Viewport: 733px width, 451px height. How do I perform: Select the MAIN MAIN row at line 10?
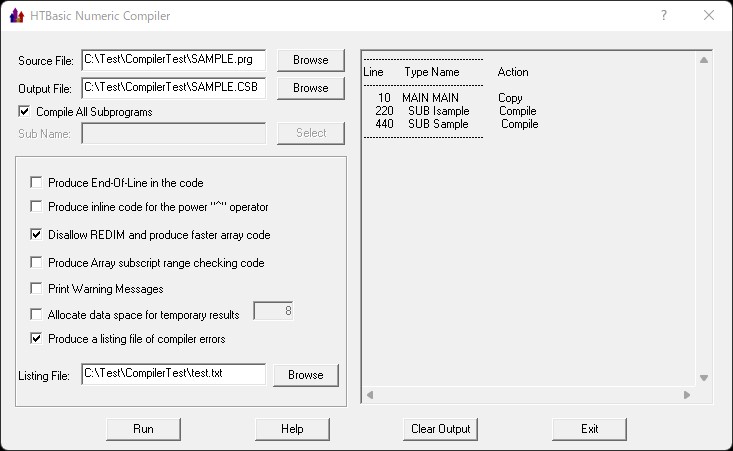[x=451, y=98]
